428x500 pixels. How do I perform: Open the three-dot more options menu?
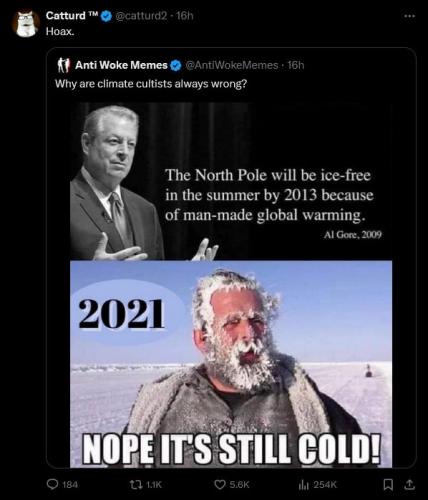click(x=409, y=16)
